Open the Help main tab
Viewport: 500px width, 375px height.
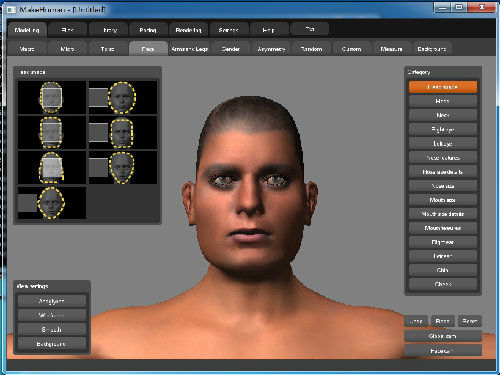point(269,30)
